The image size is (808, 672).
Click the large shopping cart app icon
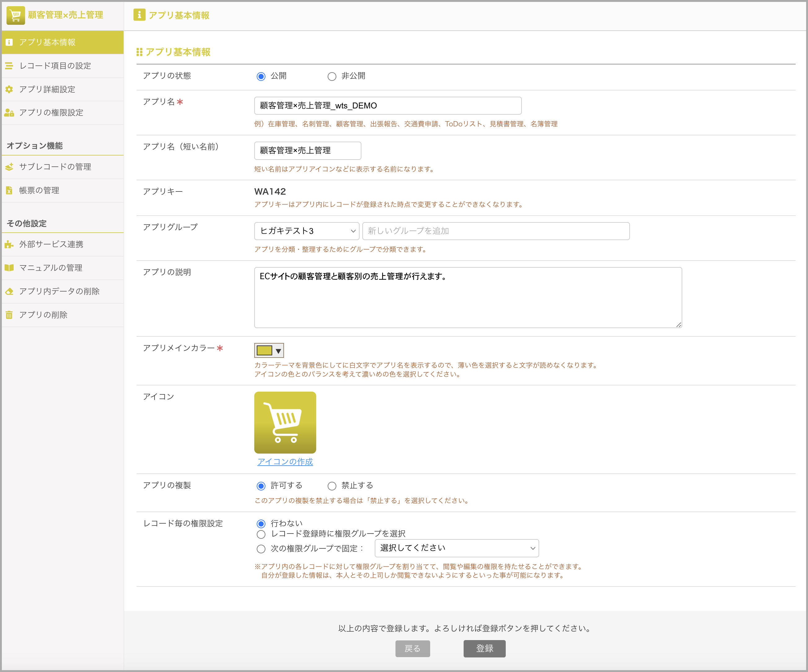point(285,423)
